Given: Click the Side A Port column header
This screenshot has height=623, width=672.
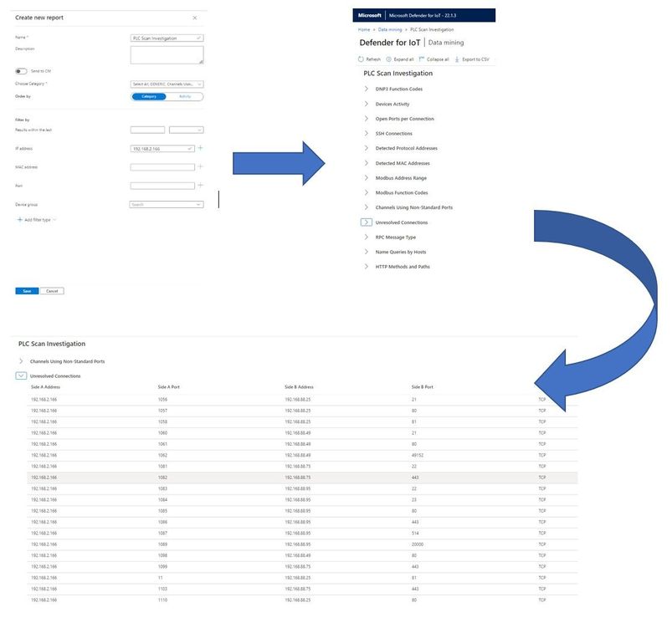Looking at the screenshot, I should [168, 387].
